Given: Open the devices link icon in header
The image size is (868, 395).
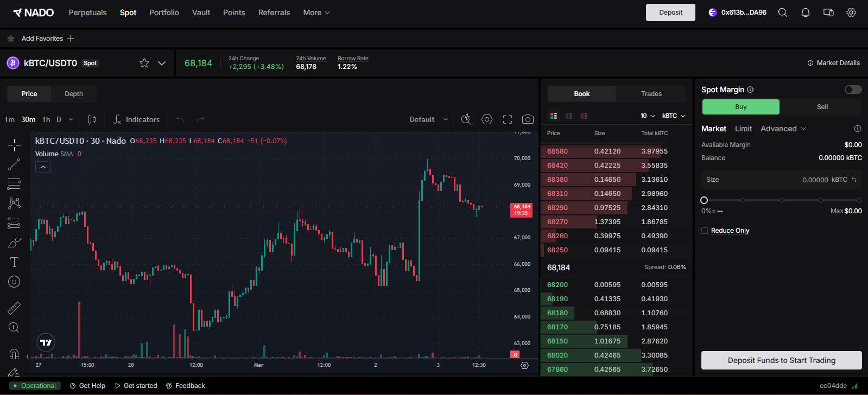Looking at the screenshot, I should (x=828, y=12).
